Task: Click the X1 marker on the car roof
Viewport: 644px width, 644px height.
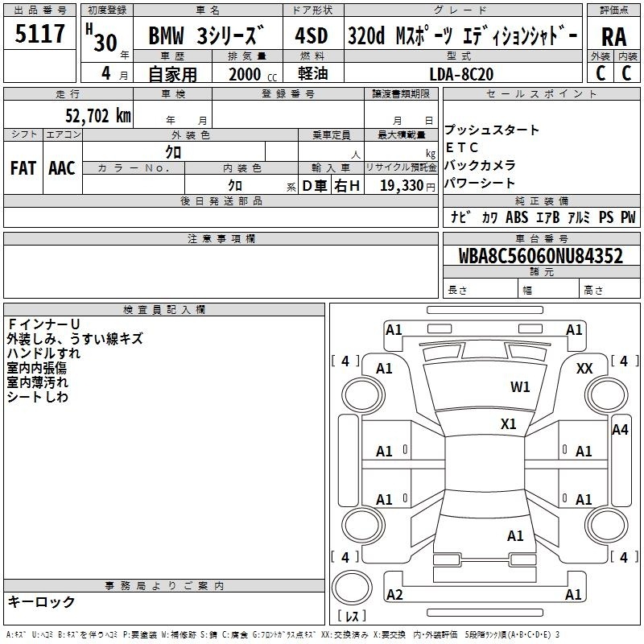Action: [x=508, y=424]
